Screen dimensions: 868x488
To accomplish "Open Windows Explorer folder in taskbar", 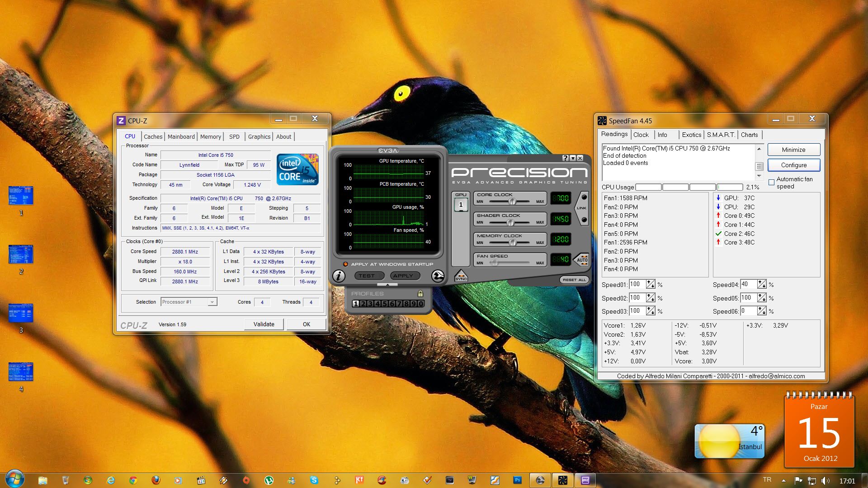I will tap(42, 480).
